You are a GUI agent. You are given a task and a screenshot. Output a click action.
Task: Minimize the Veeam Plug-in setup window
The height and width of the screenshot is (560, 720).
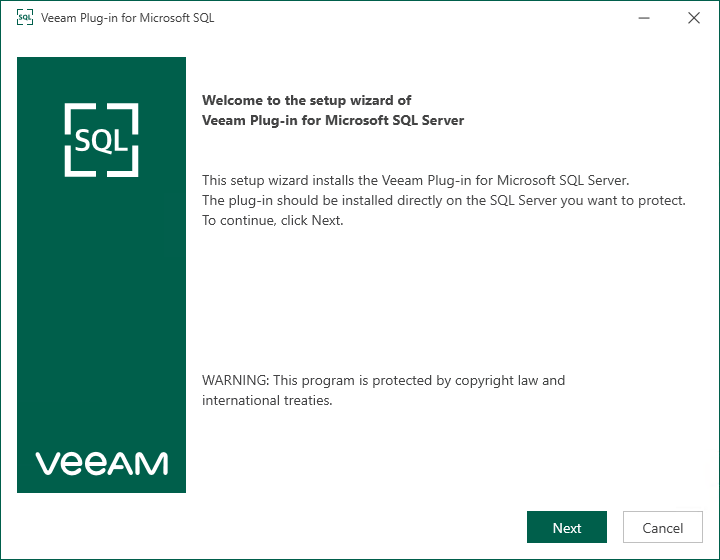coord(644,18)
